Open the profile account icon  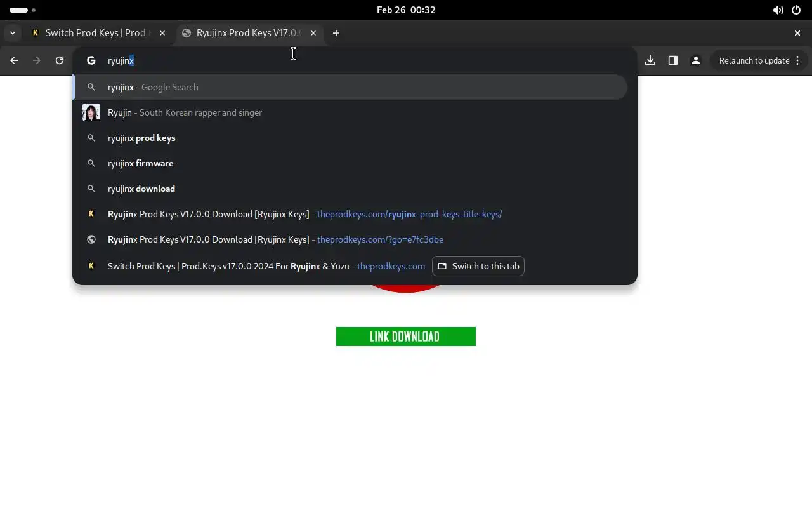[x=696, y=60]
